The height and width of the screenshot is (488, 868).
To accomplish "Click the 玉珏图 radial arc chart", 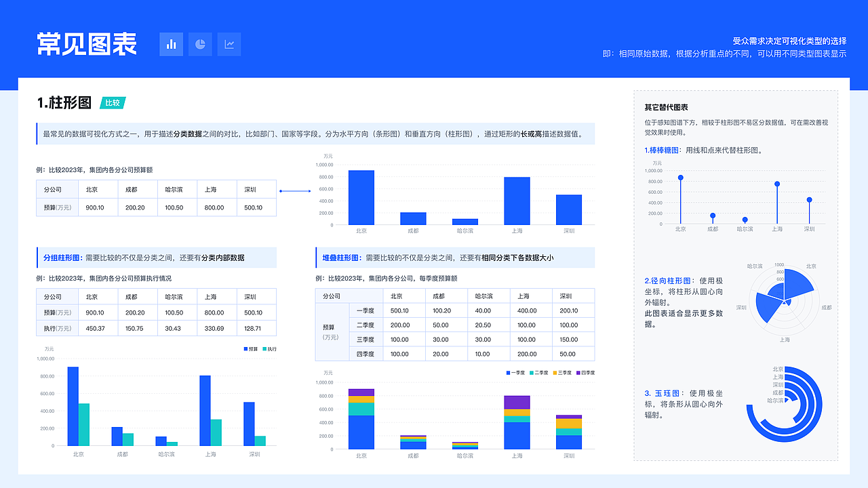I will (x=785, y=404).
